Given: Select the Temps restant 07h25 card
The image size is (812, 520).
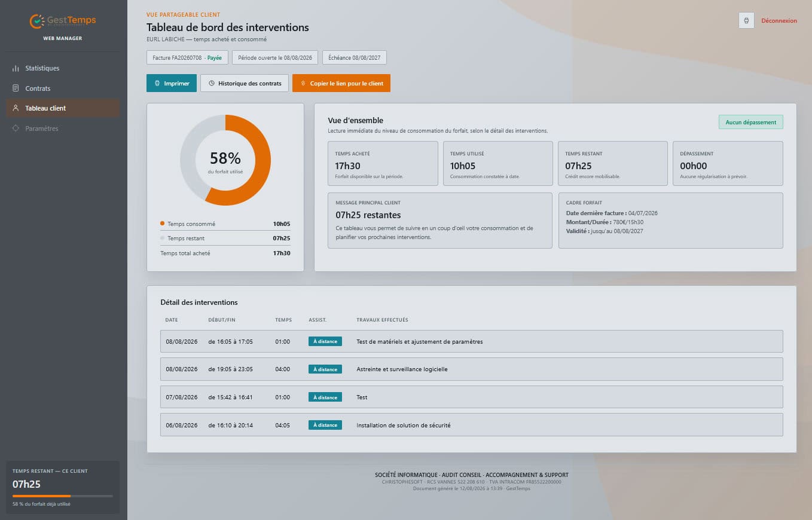Looking at the screenshot, I should [613, 163].
